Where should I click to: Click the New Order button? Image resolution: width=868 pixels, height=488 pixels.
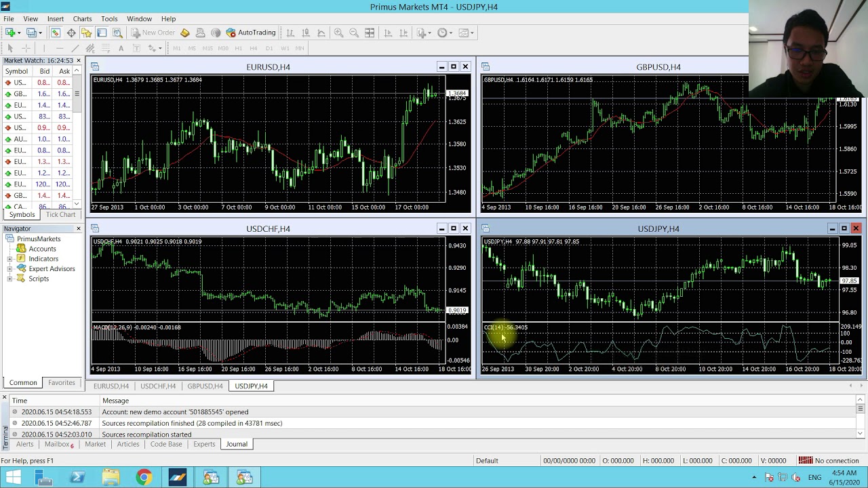tap(153, 33)
